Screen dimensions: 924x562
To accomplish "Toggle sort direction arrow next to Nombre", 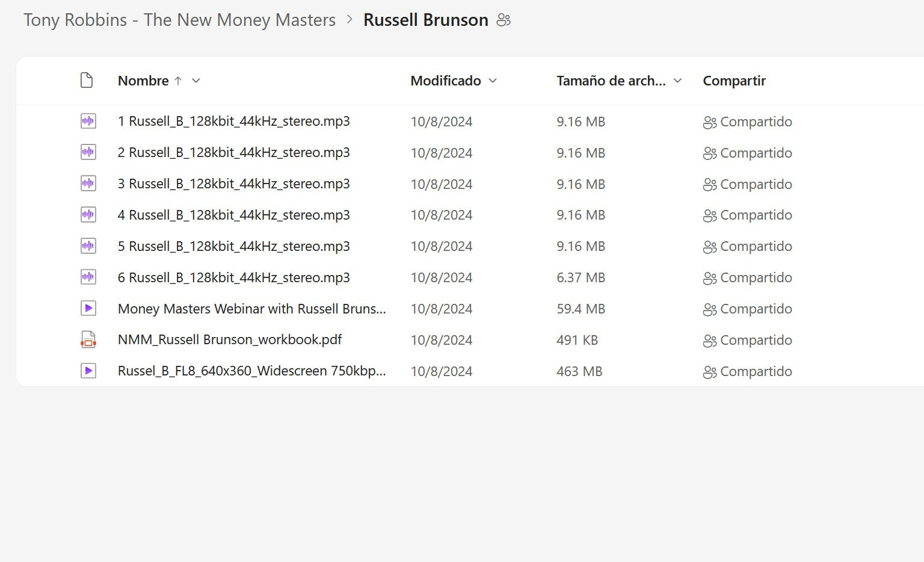I will 178,81.
